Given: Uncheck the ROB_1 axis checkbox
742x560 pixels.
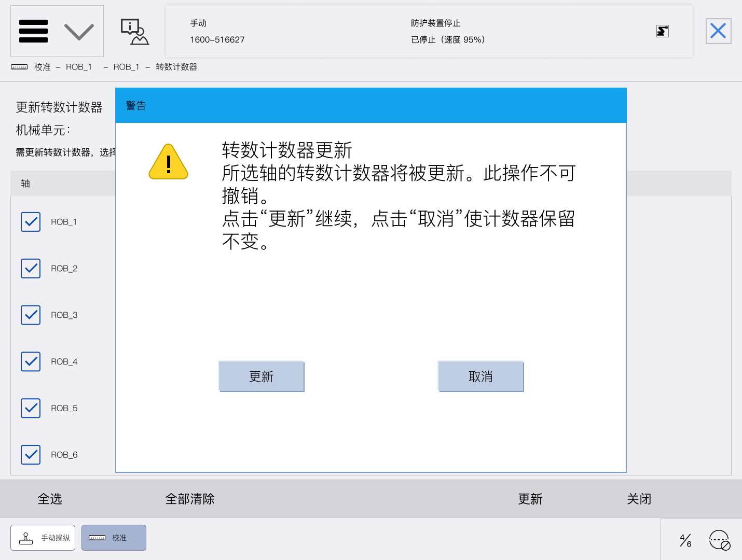Looking at the screenshot, I should pos(31,222).
